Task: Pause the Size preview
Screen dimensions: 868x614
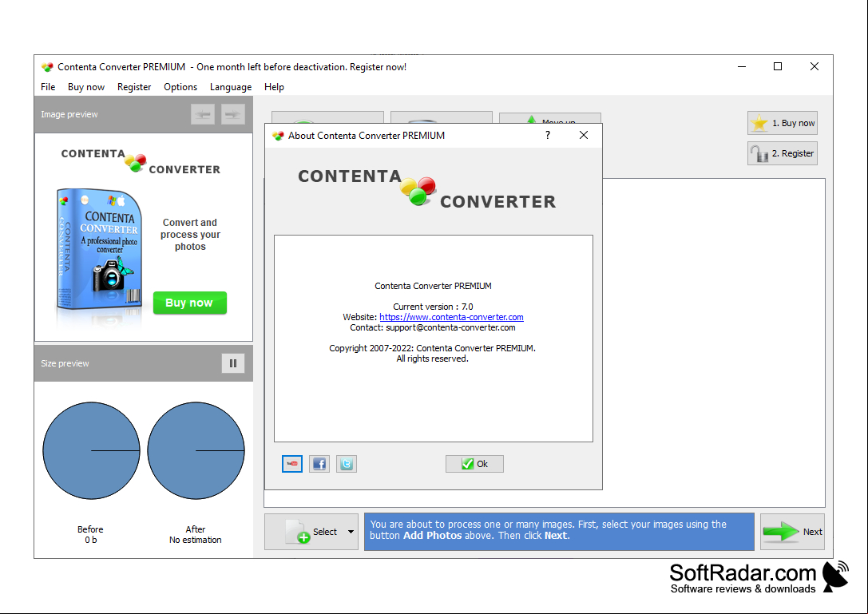Action: (x=233, y=363)
